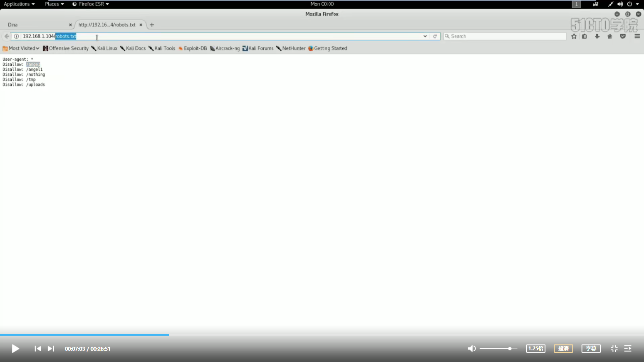Click the volume mute icon
The image size is (644, 362).
[472, 349]
